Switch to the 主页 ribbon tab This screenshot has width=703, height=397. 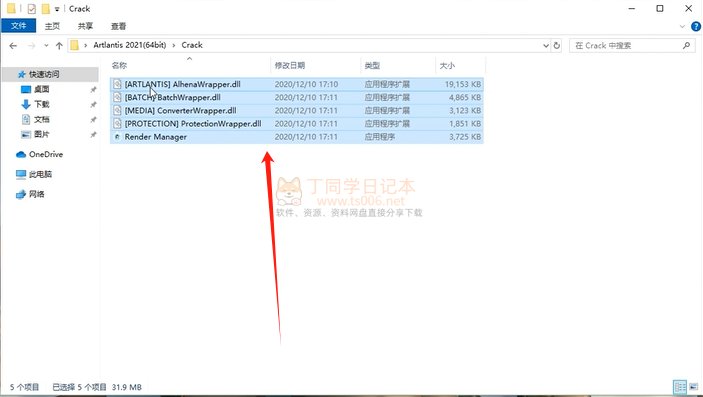52,26
